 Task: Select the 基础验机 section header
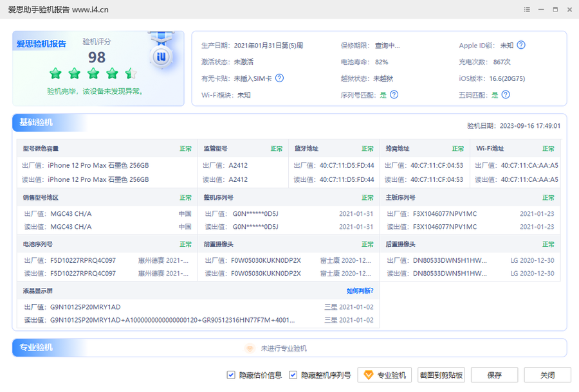(36, 123)
